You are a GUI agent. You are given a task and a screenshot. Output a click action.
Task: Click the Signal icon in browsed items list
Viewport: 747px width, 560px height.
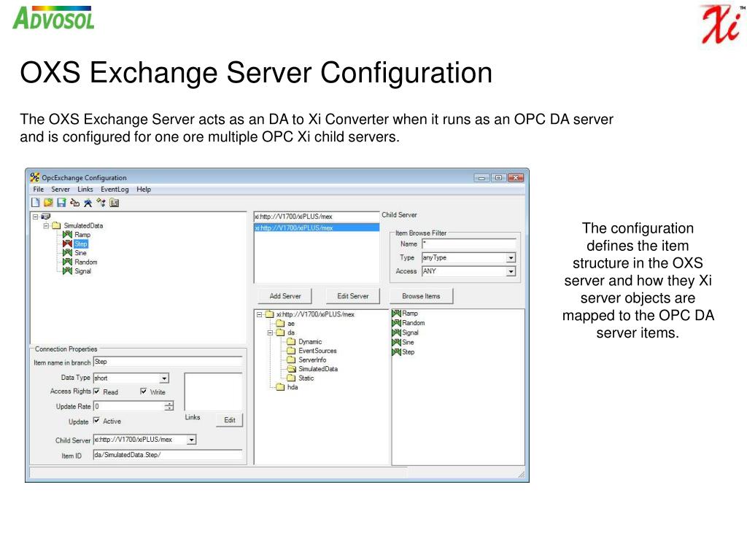[396, 332]
